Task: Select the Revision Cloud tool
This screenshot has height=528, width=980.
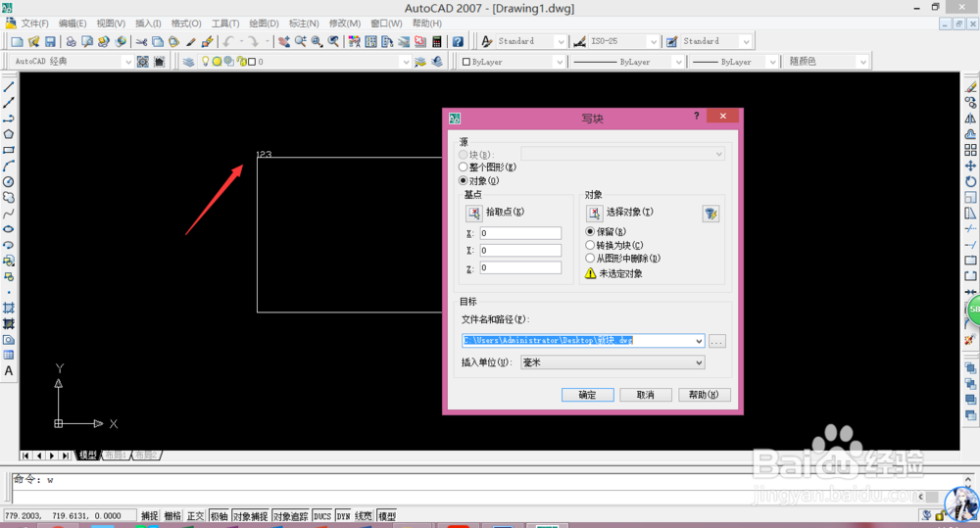Action: pos(9,198)
